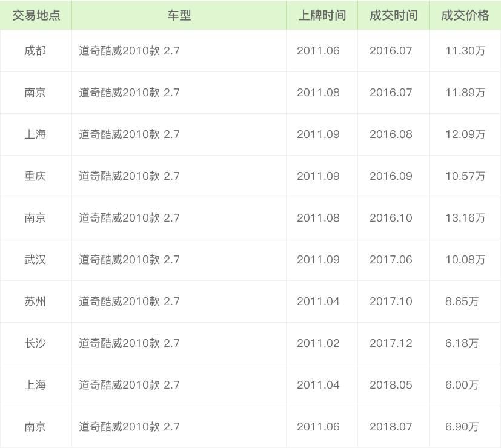Click the price 11.30万
This screenshot has width=501, height=448.
(x=465, y=51)
